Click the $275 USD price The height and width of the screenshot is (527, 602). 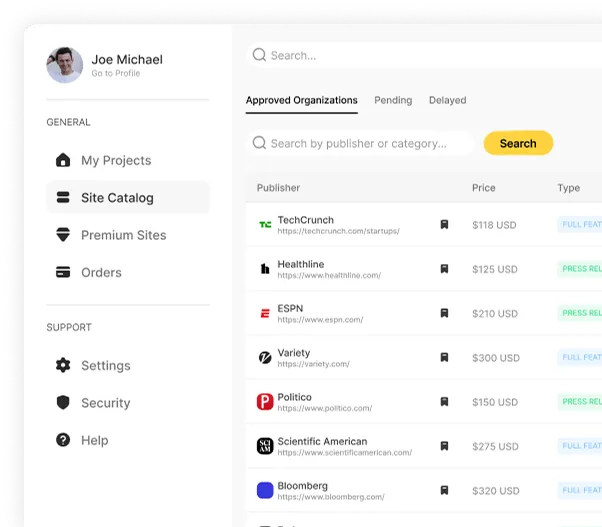(x=495, y=446)
